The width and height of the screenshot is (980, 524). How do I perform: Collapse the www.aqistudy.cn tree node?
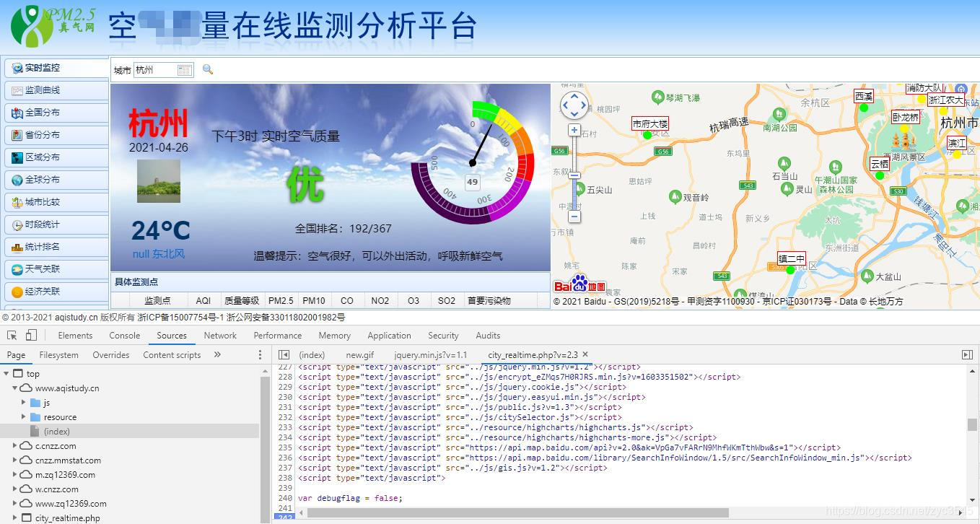pos(14,388)
